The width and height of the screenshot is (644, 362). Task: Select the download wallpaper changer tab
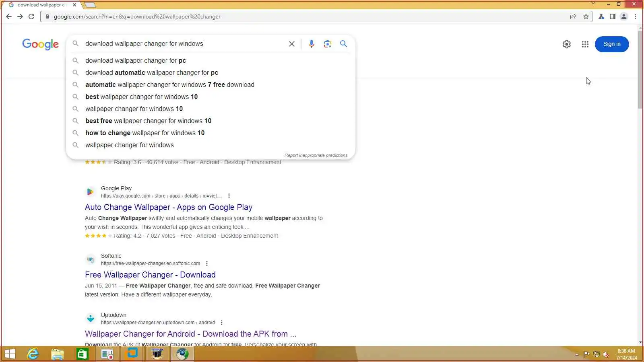point(42,5)
